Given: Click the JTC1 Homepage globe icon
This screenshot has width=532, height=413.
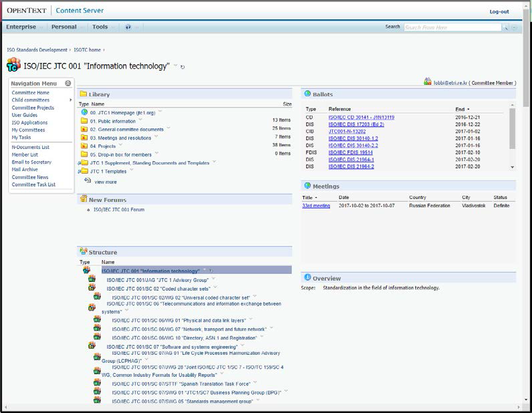Looking at the screenshot, I should pyautogui.click(x=84, y=112).
